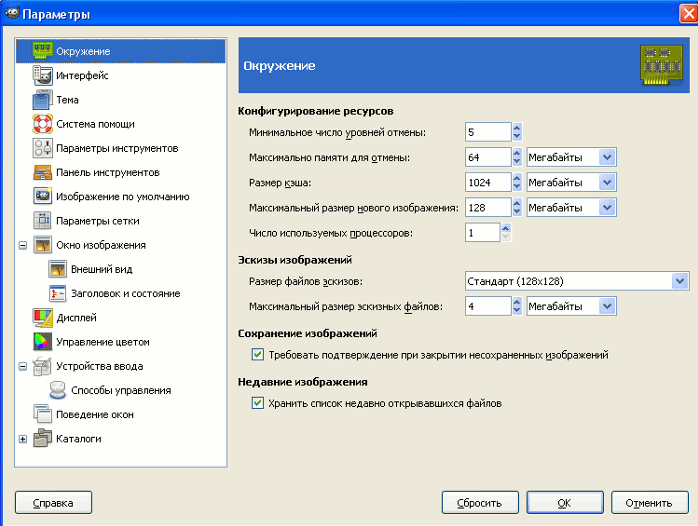698x526 pixels.
Task: Collapse the Окно изображения tree branch
Action: 23,245
